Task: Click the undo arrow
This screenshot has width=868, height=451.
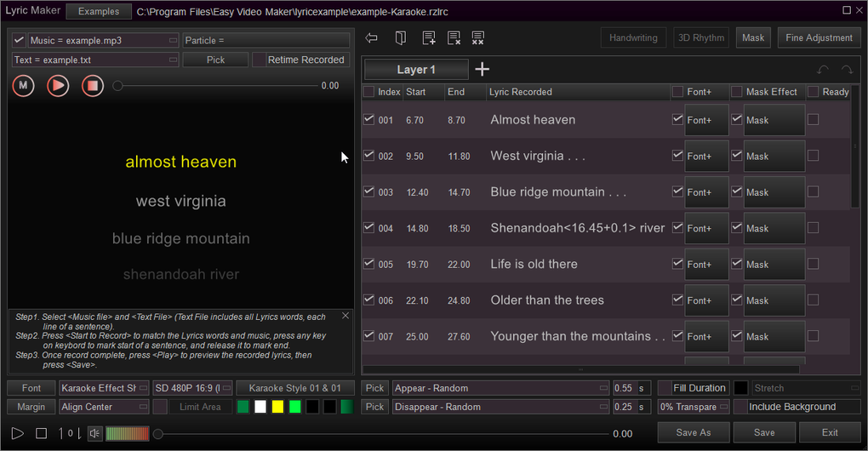Action: [823, 70]
